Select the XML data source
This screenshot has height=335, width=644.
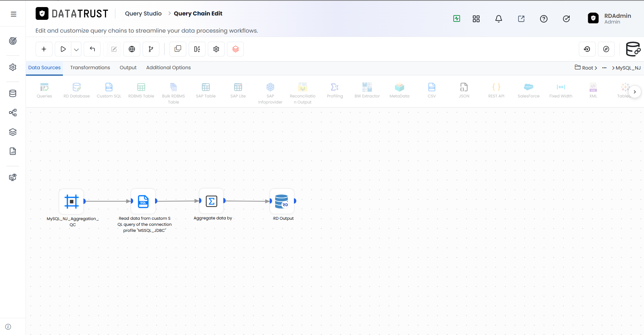[593, 90]
